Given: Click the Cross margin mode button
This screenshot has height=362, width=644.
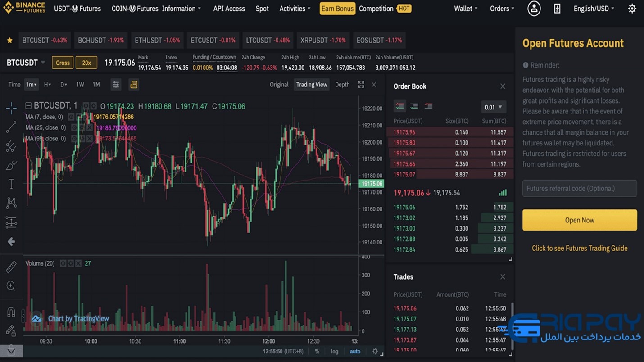Looking at the screenshot, I should (x=63, y=63).
